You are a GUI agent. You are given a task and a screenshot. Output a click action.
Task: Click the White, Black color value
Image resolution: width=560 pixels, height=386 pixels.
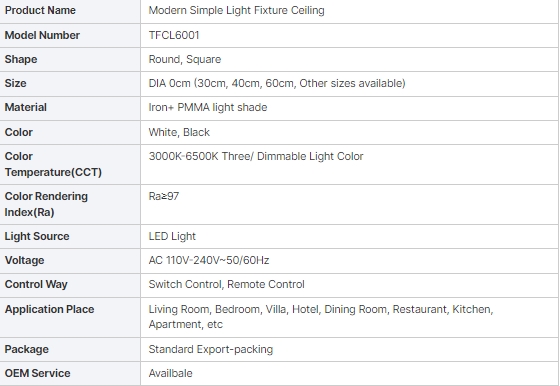pos(179,132)
